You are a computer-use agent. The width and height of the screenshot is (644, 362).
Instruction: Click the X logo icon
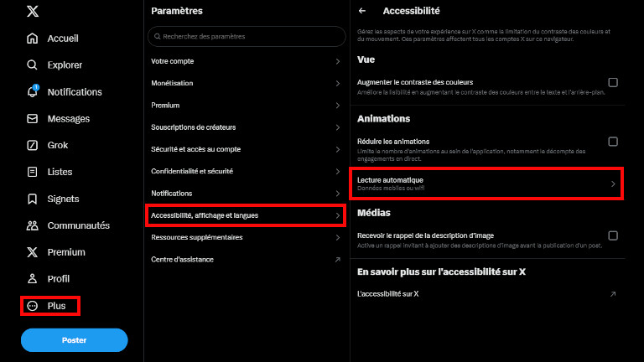(32, 12)
